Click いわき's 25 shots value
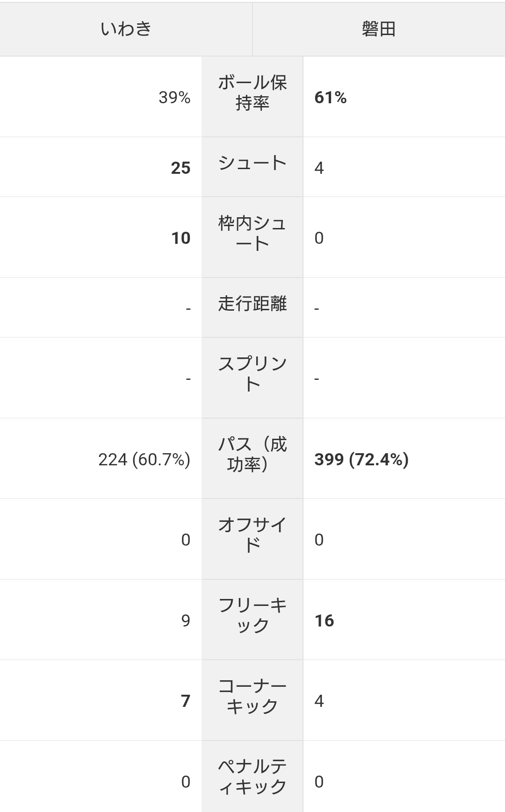The width and height of the screenshot is (505, 812). 180,168
